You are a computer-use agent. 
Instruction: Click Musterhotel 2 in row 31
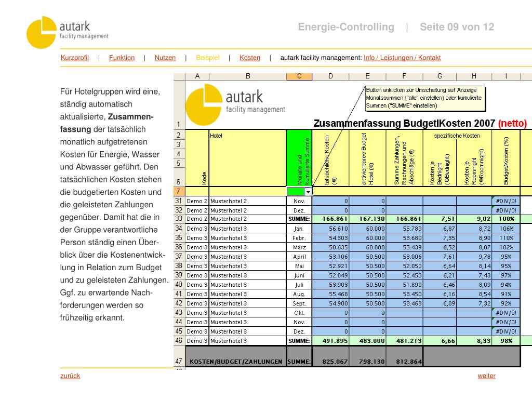(x=248, y=201)
